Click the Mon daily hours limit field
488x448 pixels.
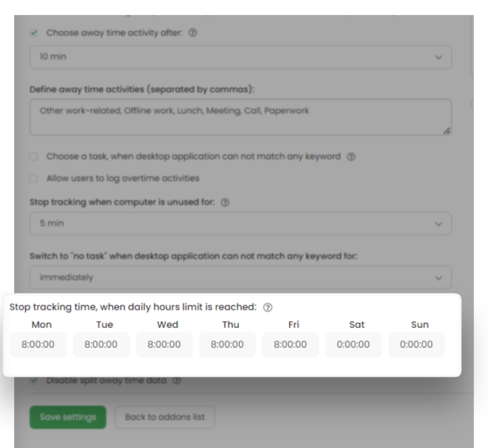pyautogui.click(x=38, y=345)
